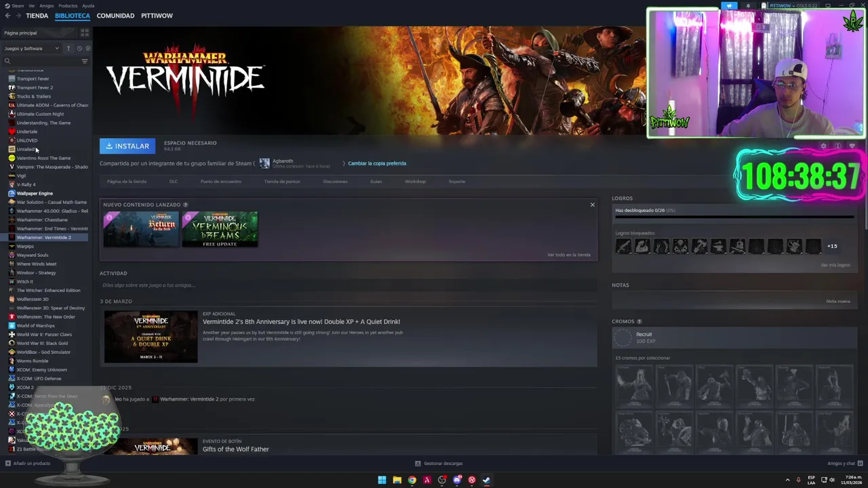Click the sword achievement icon
Screen dimensions: 868x488
pyautogui.click(x=623, y=246)
